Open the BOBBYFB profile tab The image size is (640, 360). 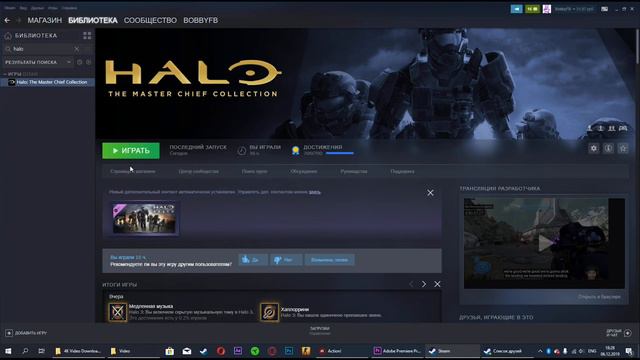[x=200, y=20]
